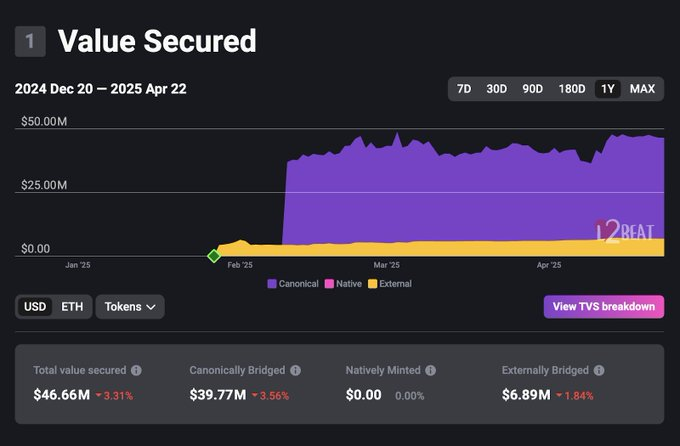
Task: Click the pink Native legend swatch
Action: pyautogui.click(x=329, y=284)
